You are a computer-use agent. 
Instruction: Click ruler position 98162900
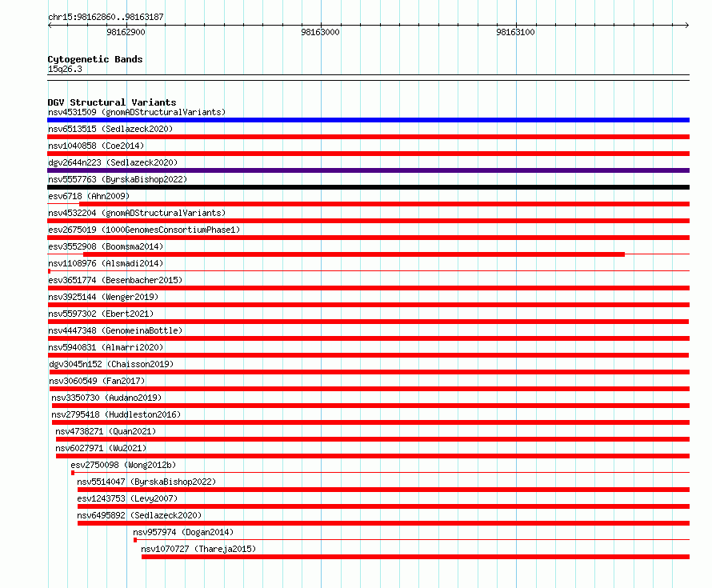(126, 32)
